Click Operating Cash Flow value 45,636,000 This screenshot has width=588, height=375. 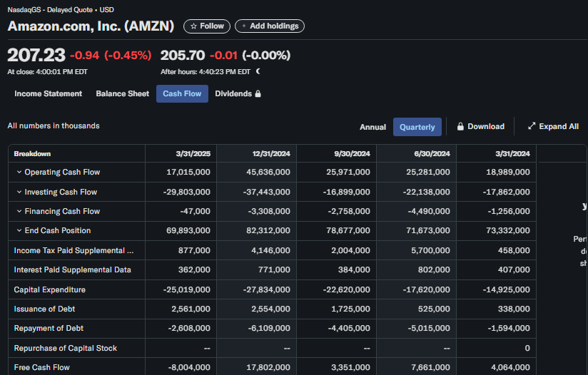[268, 172]
